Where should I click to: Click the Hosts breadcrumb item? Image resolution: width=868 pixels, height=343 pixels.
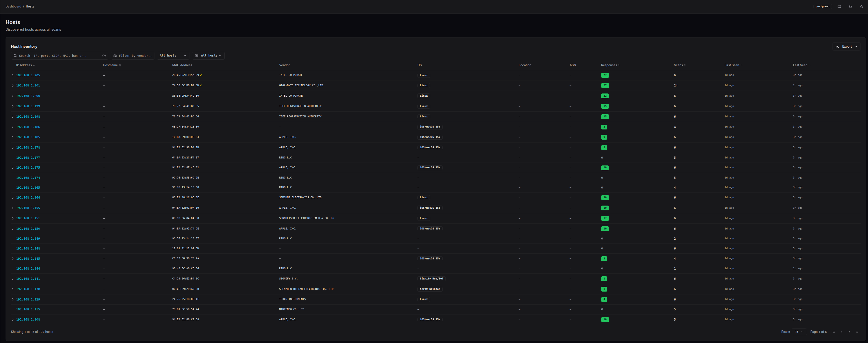[30, 6]
